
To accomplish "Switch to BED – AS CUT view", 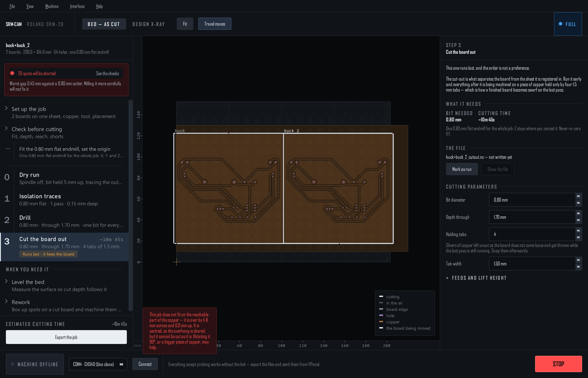I will 104,24.
